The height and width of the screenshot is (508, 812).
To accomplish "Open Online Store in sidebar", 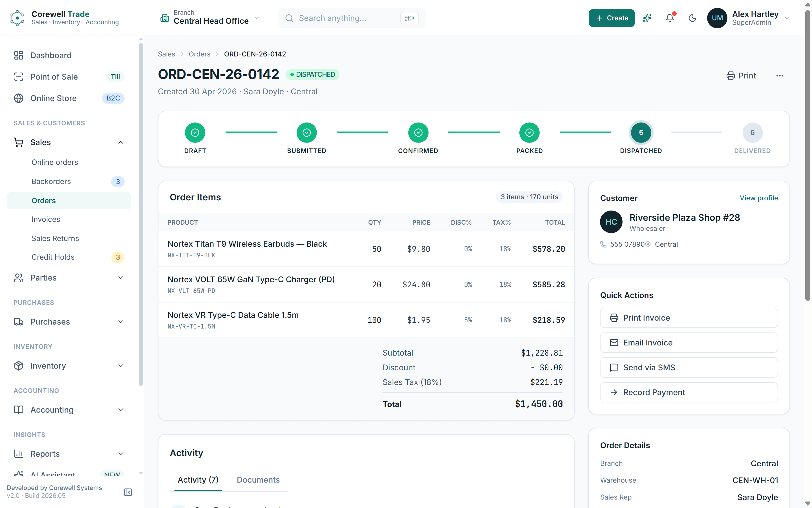I will click(x=69, y=98).
